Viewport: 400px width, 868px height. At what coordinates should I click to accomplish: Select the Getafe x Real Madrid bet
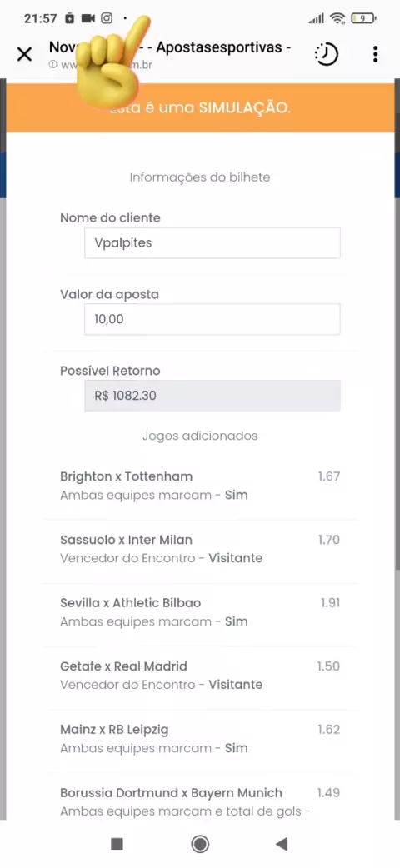point(200,676)
